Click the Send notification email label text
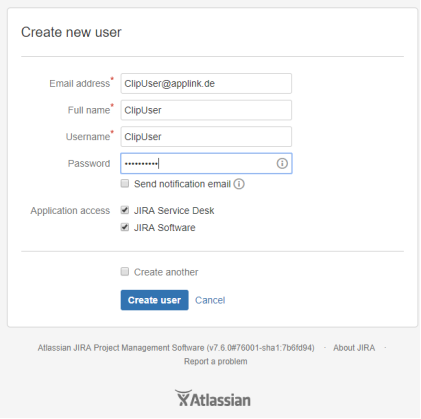This screenshot has width=421, height=419. [182, 184]
